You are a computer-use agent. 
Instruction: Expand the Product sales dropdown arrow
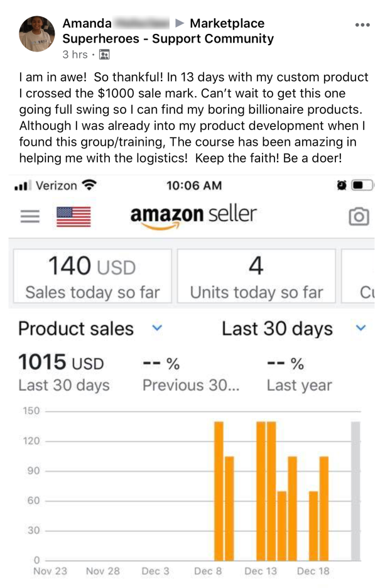point(158,328)
